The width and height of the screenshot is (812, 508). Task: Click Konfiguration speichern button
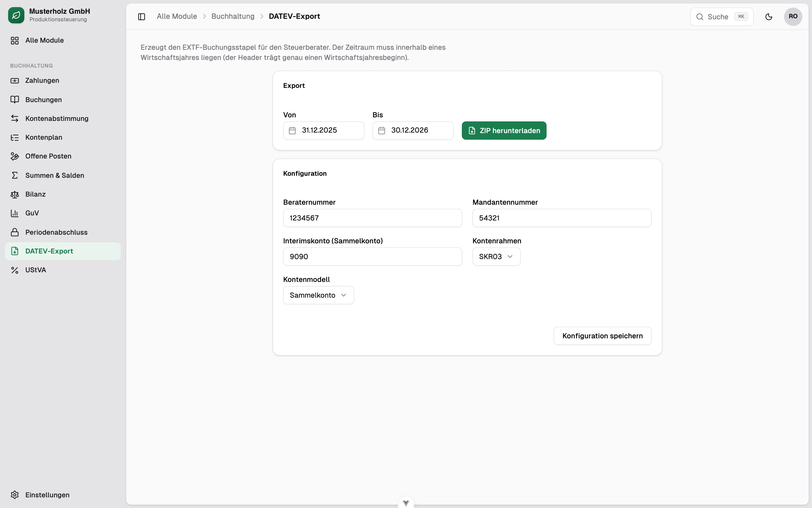pyautogui.click(x=602, y=336)
